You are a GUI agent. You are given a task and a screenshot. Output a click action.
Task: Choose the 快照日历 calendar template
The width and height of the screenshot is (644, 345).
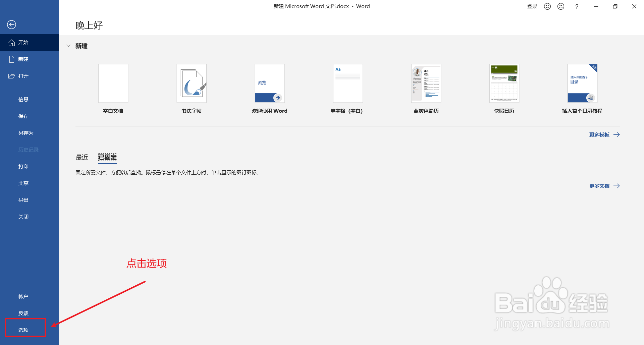[504, 89]
